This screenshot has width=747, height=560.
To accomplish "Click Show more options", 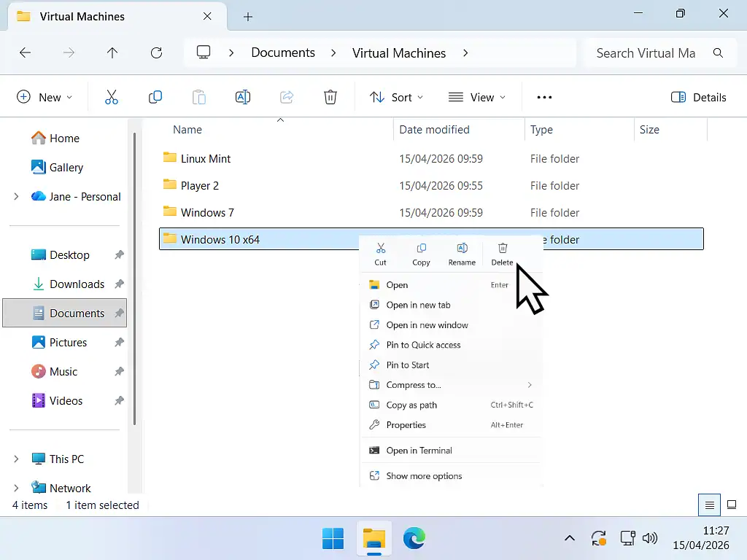I will 425,475.
